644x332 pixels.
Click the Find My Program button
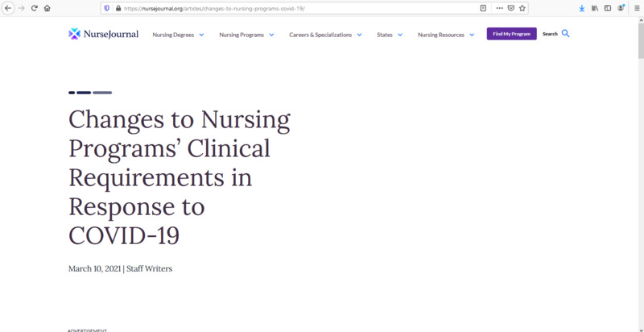pyautogui.click(x=511, y=34)
